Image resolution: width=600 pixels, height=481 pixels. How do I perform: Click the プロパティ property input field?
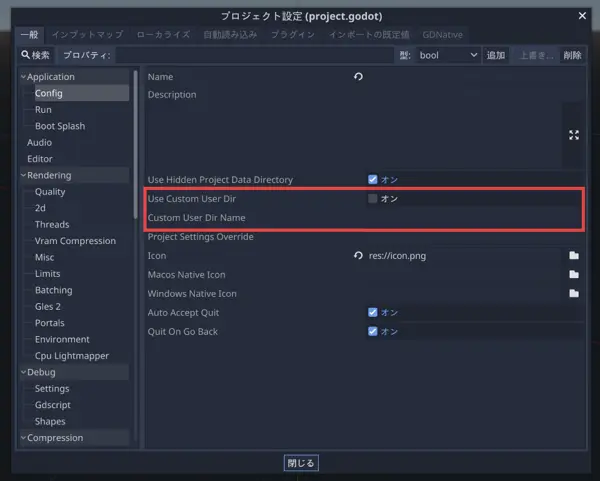coord(254,55)
